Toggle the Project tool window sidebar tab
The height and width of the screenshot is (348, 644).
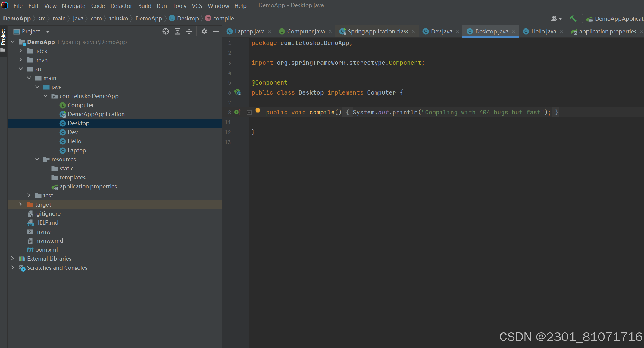[x=3, y=37]
